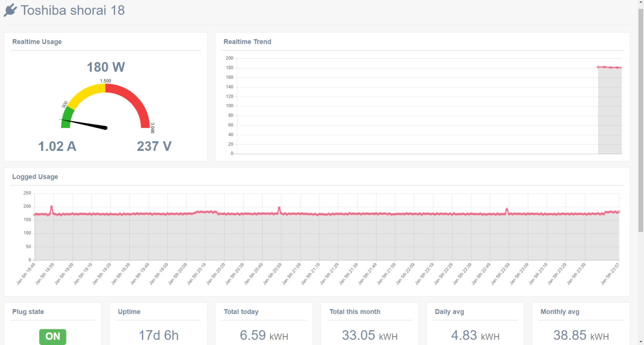This screenshot has width=644, height=345.
Task: Click the 1.02 A current value
Action: coord(57,146)
